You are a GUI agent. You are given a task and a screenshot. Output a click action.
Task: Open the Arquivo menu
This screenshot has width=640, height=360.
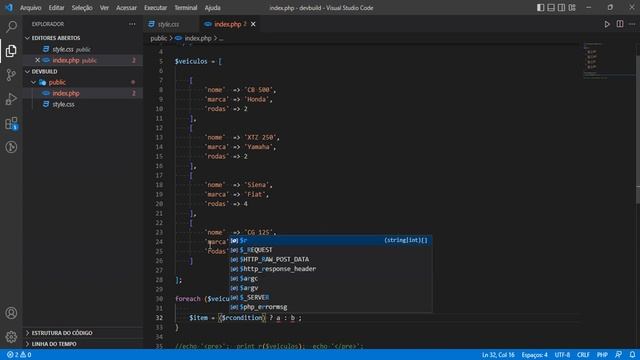pos(31,8)
